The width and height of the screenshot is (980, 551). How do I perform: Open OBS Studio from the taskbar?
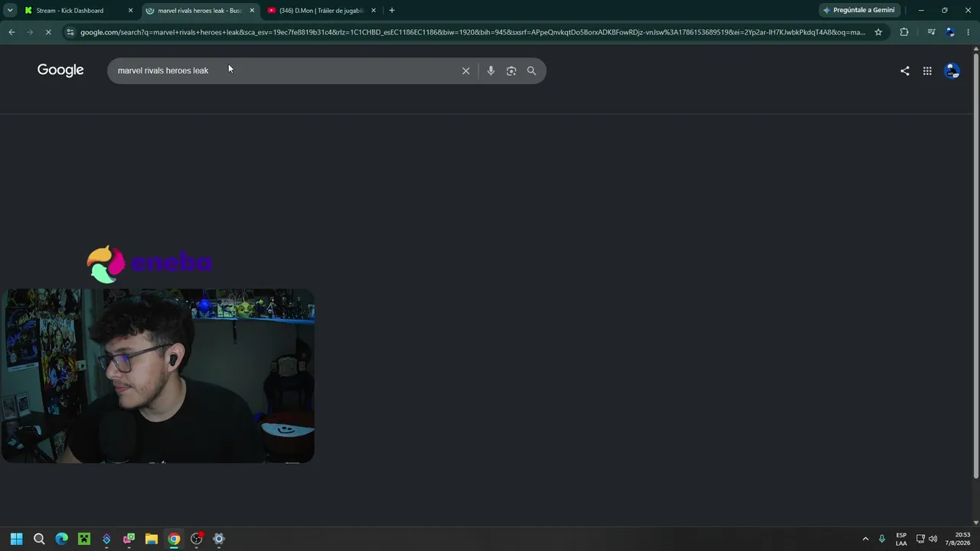point(197,539)
